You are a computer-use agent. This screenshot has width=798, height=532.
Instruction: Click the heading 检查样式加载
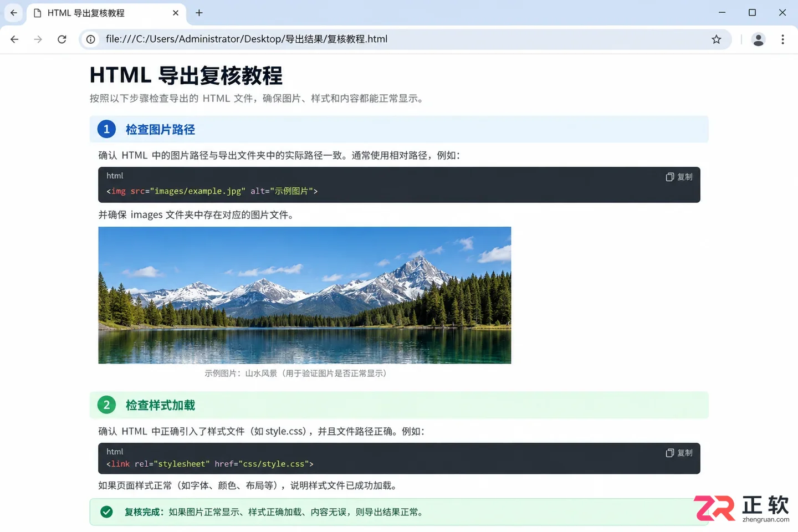pos(160,406)
